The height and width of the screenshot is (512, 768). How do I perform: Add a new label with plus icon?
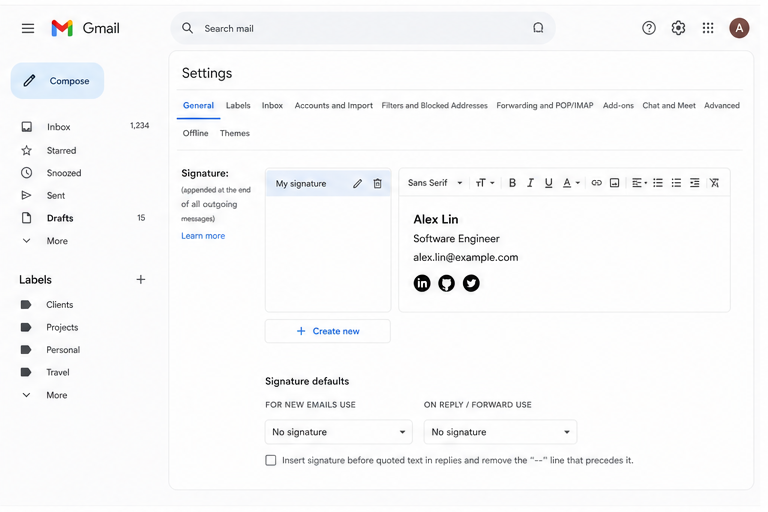coord(141,279)
